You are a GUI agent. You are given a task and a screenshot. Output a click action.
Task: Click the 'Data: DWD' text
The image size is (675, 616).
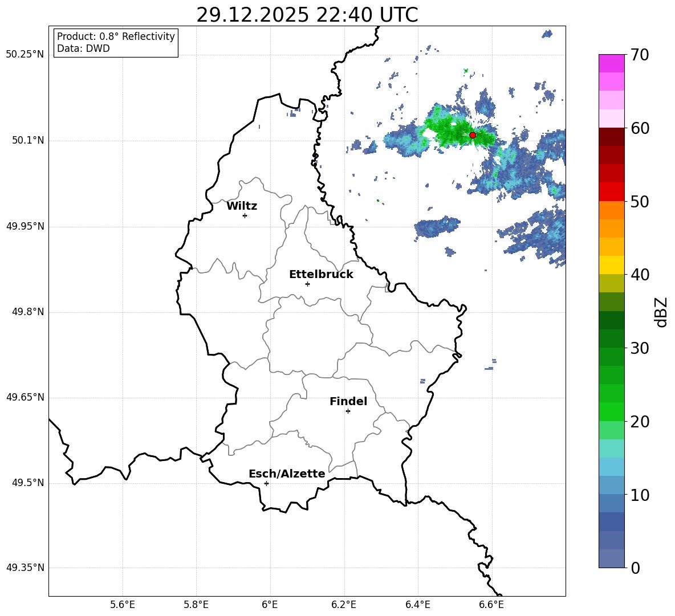pyautogui.click(x=83, y=48)
